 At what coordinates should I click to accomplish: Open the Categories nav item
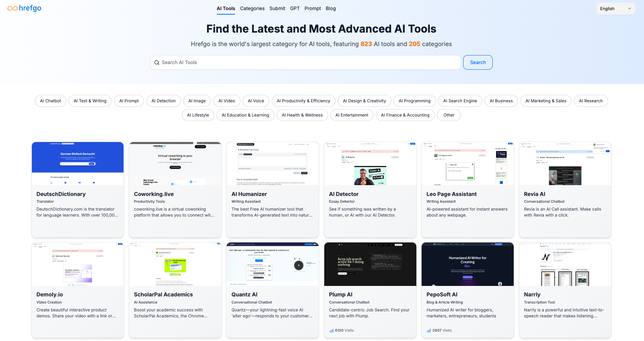tap(252, 8)
